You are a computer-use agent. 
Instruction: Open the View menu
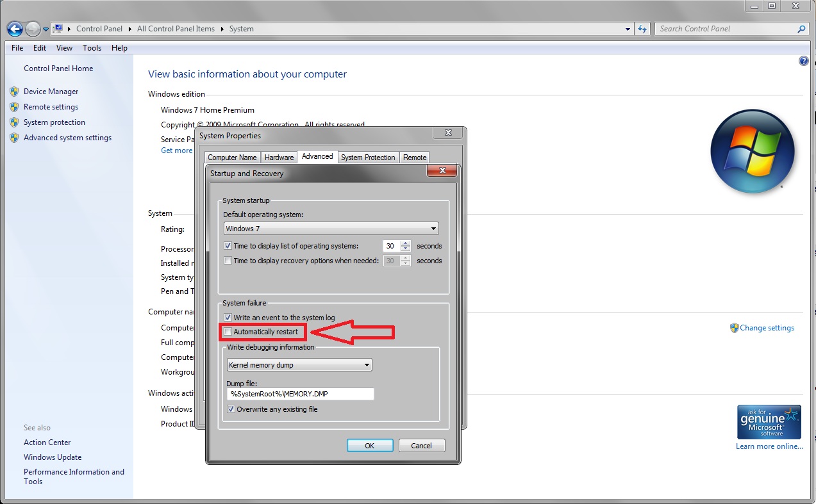(64, 48)
